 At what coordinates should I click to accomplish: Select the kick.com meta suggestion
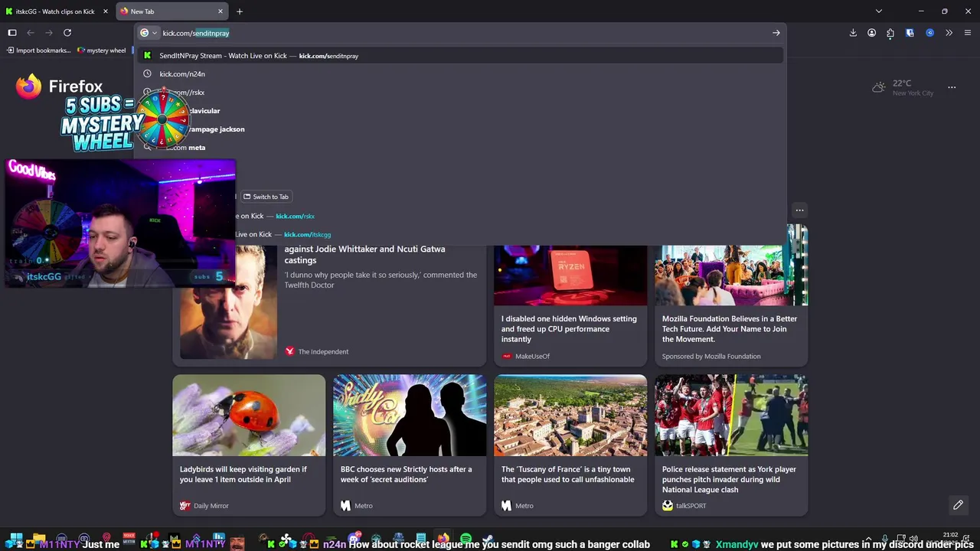pyautogui.click(x=461, y=148)
